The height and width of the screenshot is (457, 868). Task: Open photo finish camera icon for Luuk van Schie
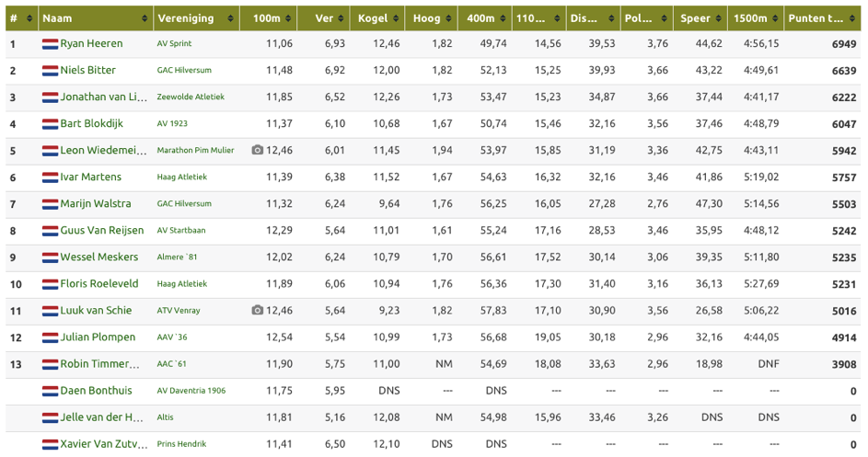click(x=258, y=311)
